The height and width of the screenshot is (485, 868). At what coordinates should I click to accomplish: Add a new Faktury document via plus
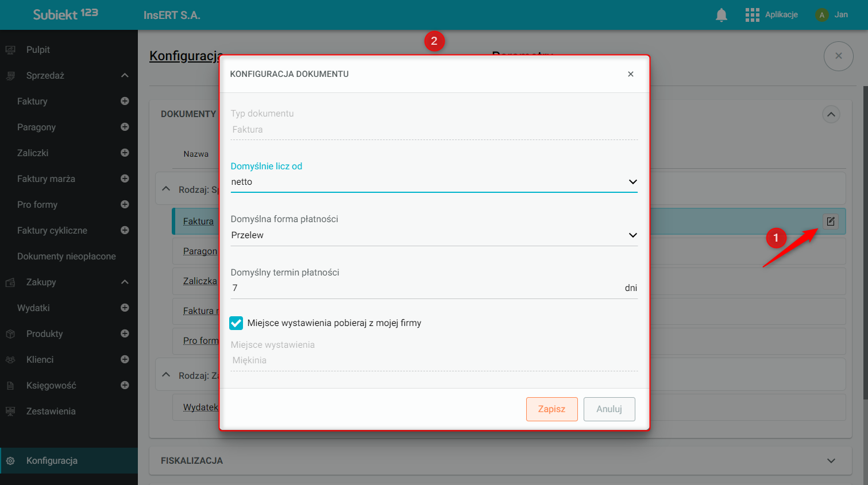pyautogui.click(x=125, y=101)
